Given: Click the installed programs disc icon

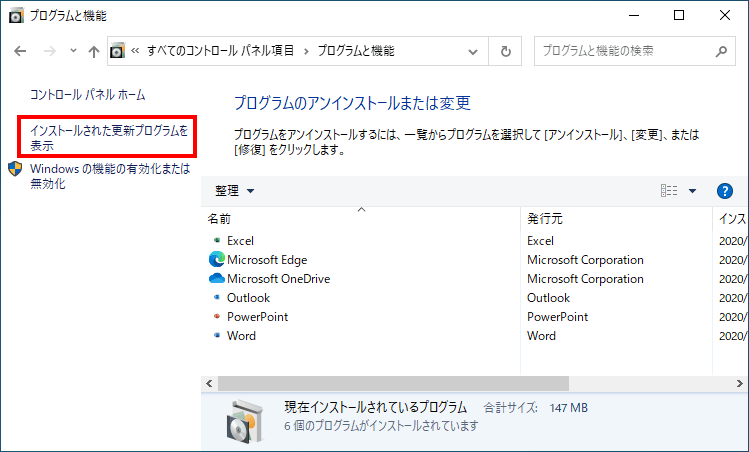Looking at the screenshot, I should click(x=245, y=421).
